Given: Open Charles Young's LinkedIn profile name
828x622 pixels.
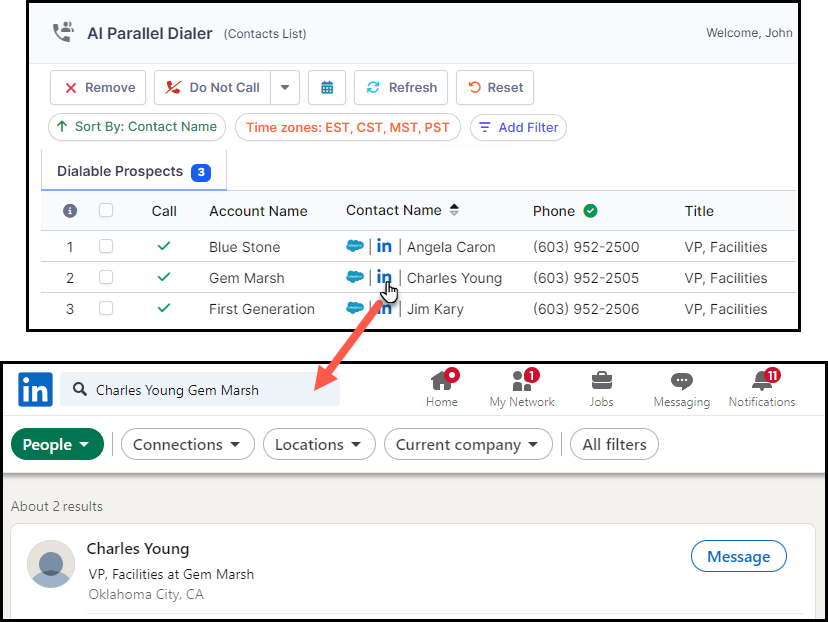Looking at the screenshot, I should tap(138, 549).
